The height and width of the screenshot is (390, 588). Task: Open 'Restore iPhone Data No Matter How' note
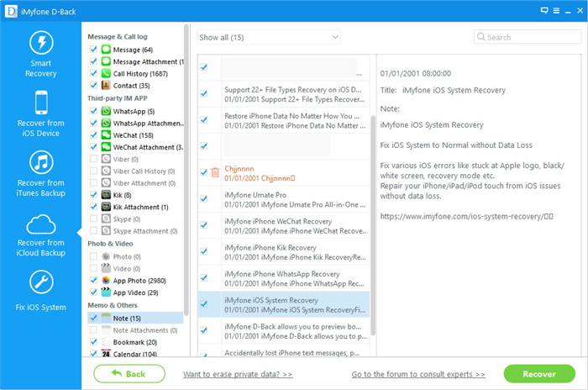click(295, 120)
